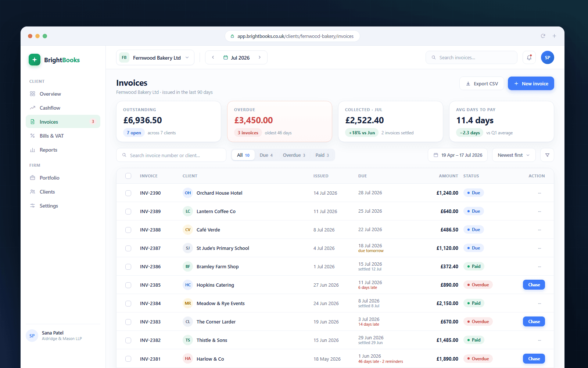Screen dimensions: 588x368
Task: Open the SP user avatar menu
Action: pos(548,57)
